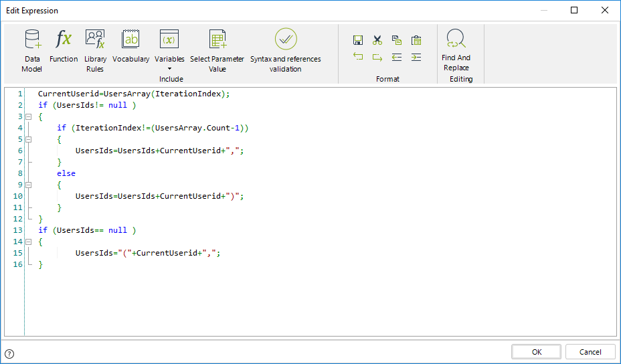Viewport: 621px width, 364px height.
Task: Expand the Variables dropdown arrow
Action: click(x=169, y=69)
